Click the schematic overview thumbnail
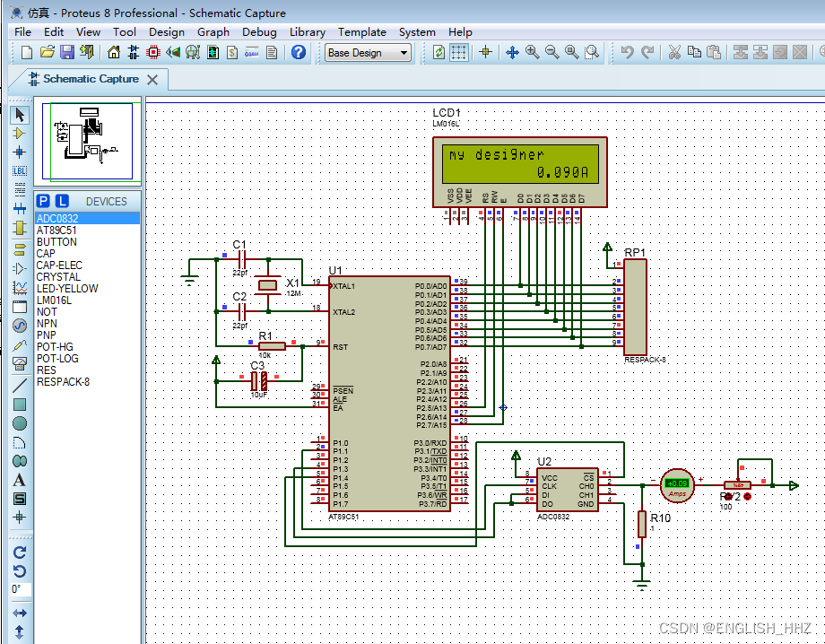Screen dimensions: 825x644 click(89, 141)
